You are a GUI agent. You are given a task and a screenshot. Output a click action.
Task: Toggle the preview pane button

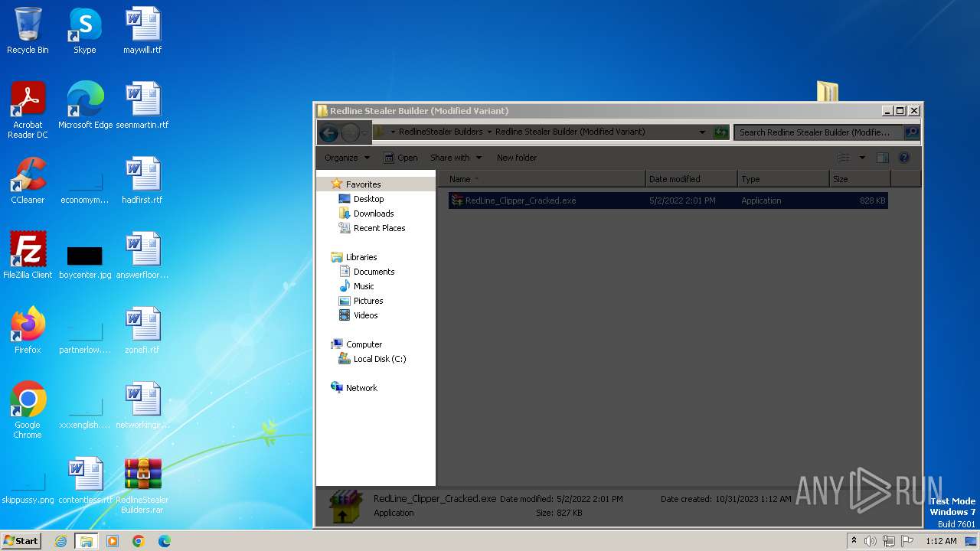click(882, 158)
